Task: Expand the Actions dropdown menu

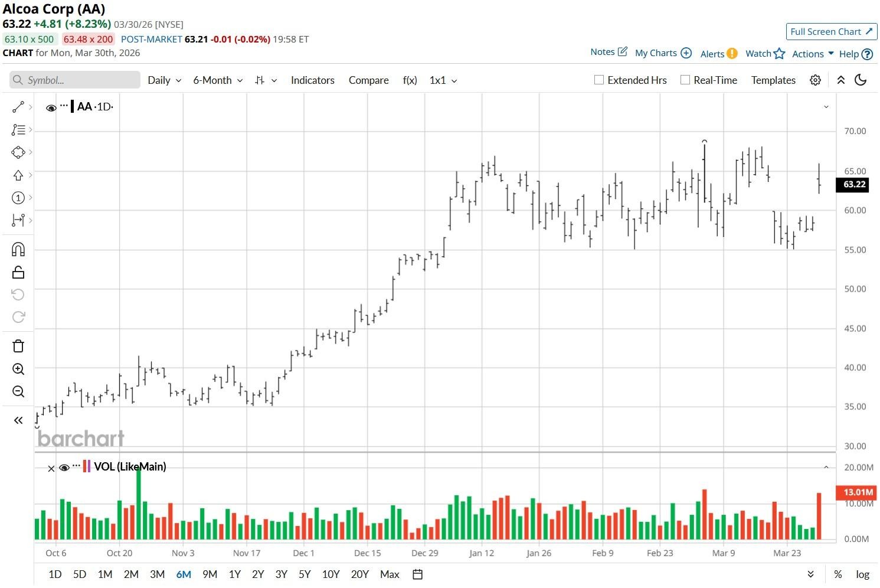Action: click(813, 54)
